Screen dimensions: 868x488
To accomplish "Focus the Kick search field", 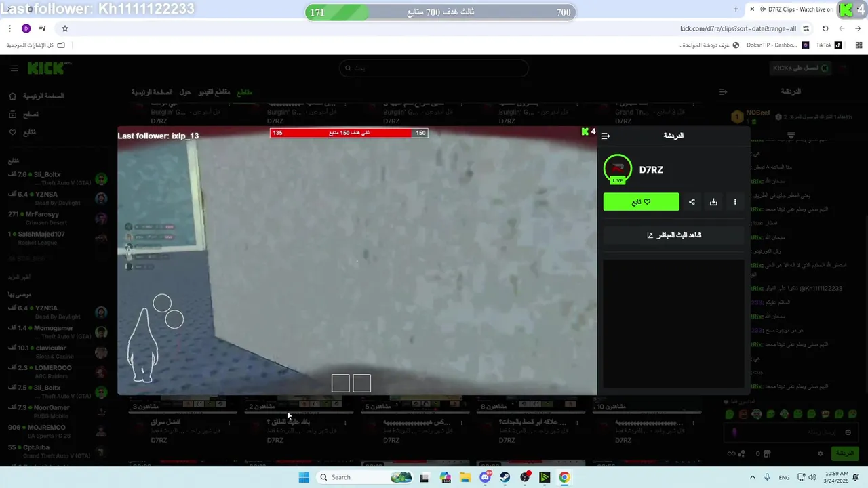I will 434,68.
